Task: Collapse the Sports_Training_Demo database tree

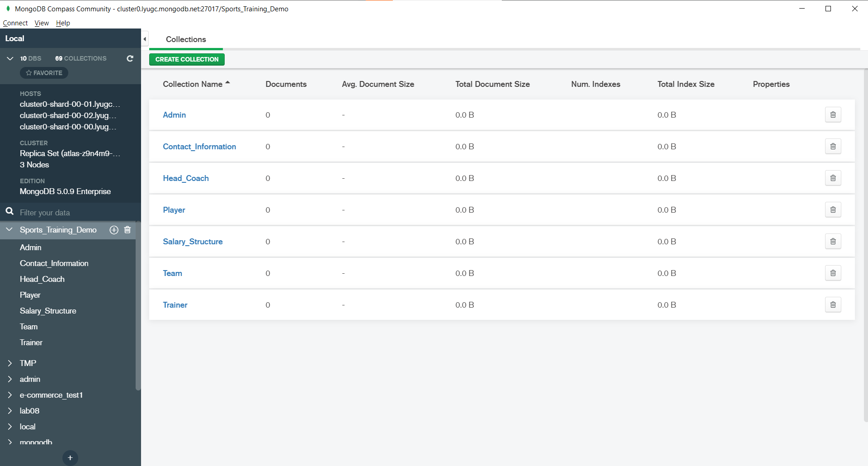Action: [9, 229]
